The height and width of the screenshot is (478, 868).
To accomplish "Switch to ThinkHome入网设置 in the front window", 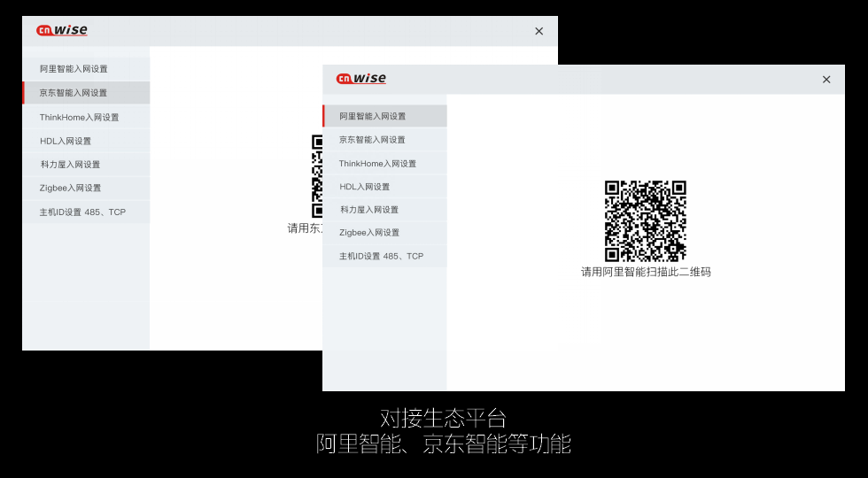I will click(x=377, y=164).
